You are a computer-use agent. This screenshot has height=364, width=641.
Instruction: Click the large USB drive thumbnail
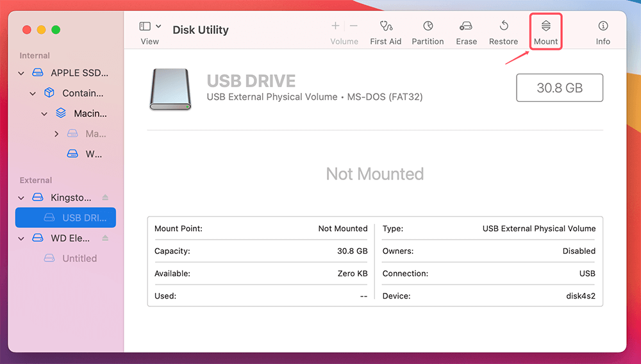point(170,89)
